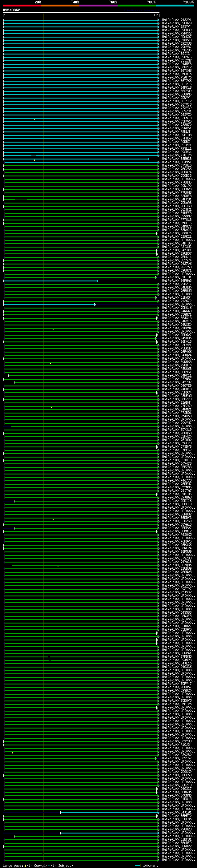Select hit label UniRef100_Q962T7
Viewport: 197px width, 868px height.
coord(177,284)
